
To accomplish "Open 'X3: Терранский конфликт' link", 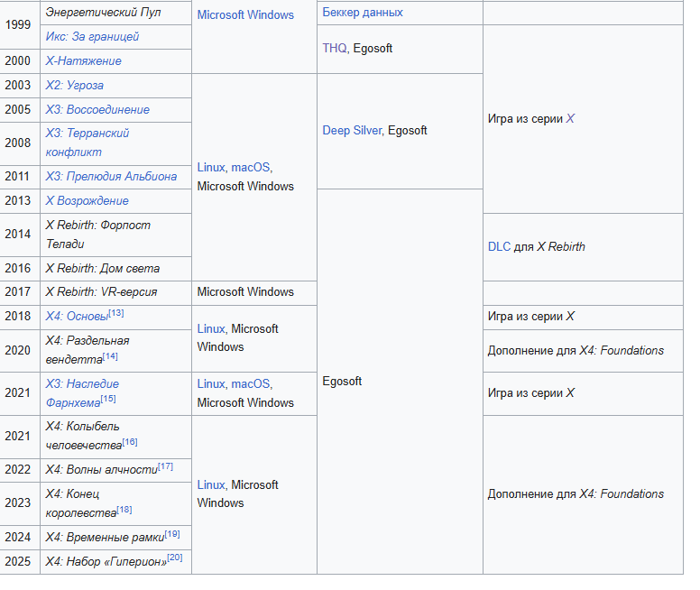I will click(87, 143).
